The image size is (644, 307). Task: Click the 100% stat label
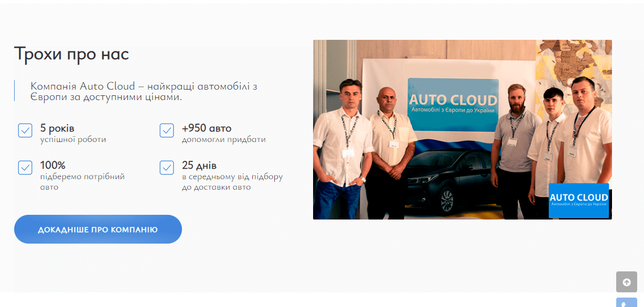[52, 166]
